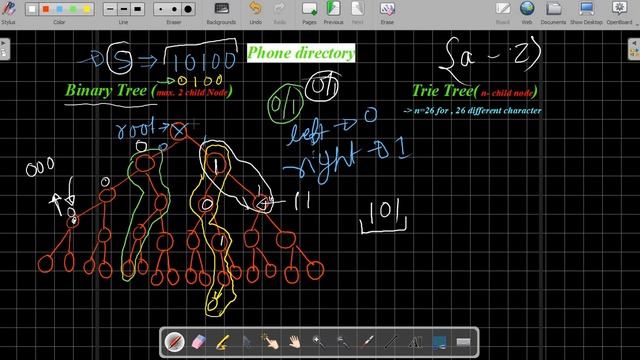Open the Pages button to add a page
Image resolution: width=640 pixels, height=360 pixels.
[309, 12]
